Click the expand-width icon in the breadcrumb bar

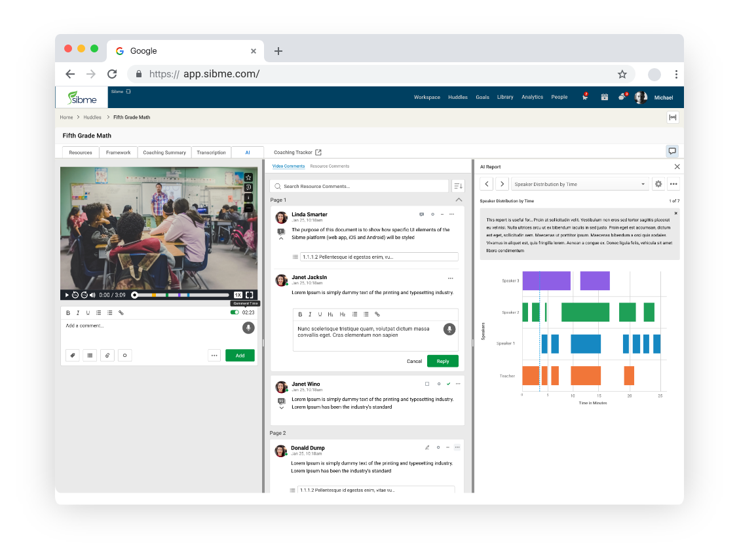673,117
